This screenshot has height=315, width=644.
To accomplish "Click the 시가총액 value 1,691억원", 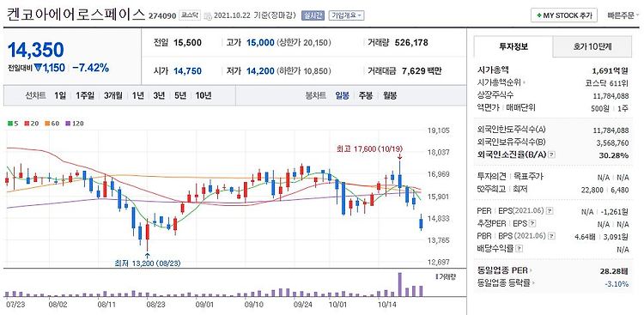I will point(611,70).
